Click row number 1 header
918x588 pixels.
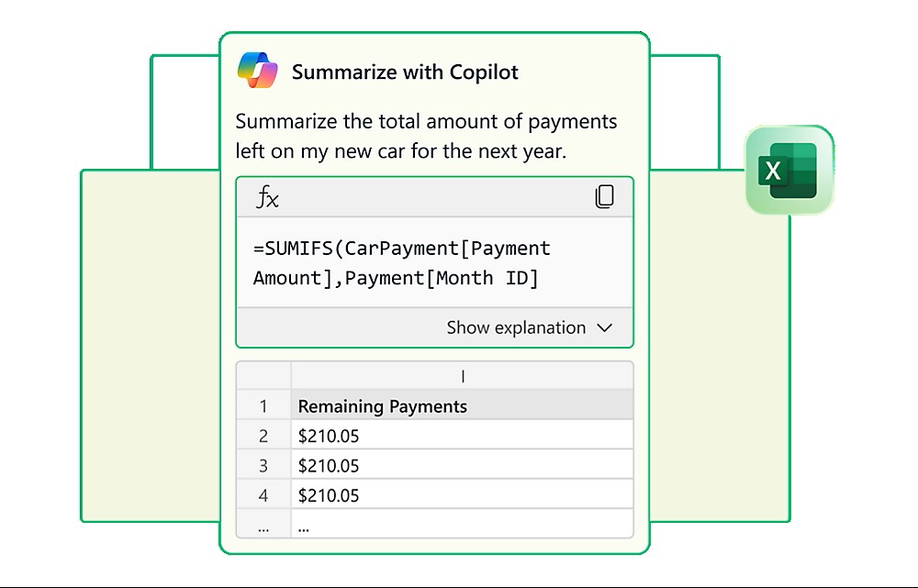coord(263,405)
